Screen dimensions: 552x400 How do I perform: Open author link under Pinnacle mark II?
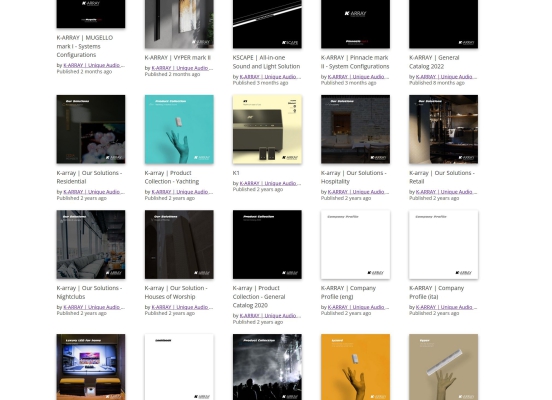pyautogui.click(x=358, y=76)
